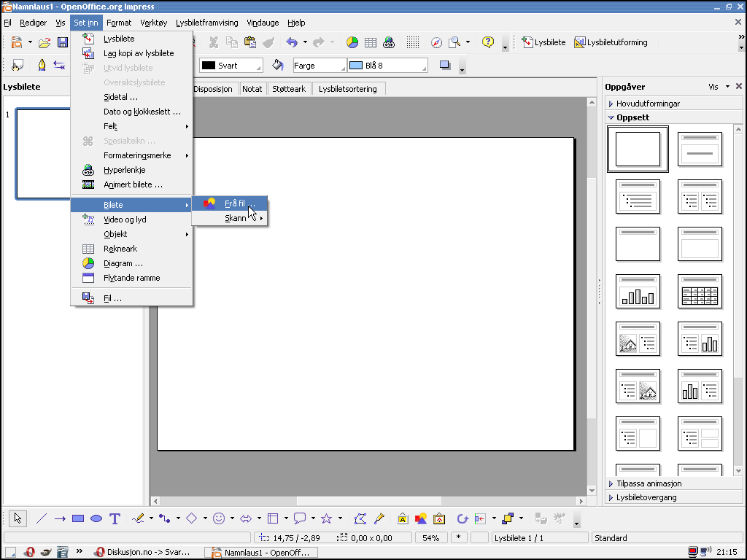Click the Undo arrow icon
747x560 pixels.
292,42
